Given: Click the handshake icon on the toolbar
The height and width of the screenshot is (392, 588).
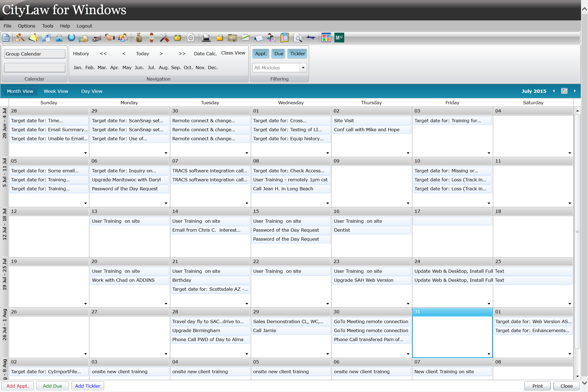Looking at the screenshot, I should coord(110,38).
